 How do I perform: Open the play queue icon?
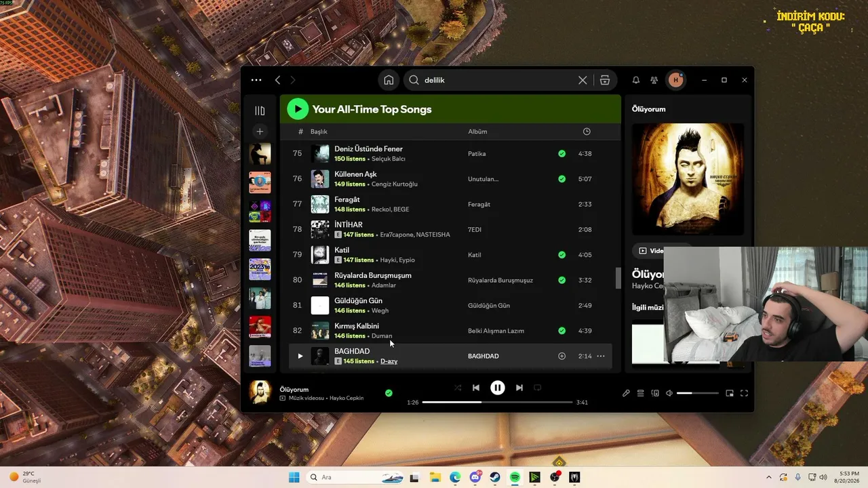point(640,393)
